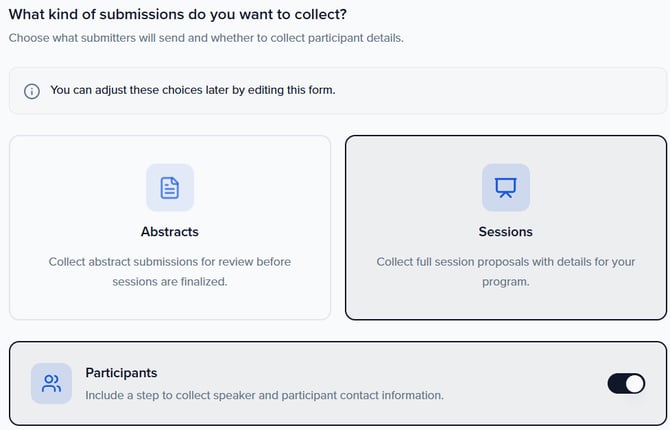
Task: Click the Abstracts description about review
Action: 170,271
